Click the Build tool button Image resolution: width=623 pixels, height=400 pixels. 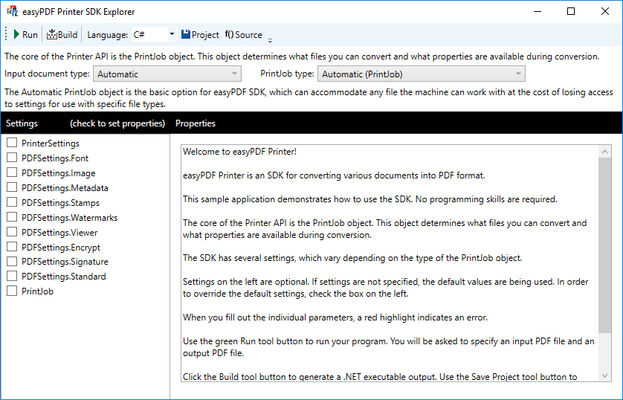pyautogui.click(x=62, y=35)
